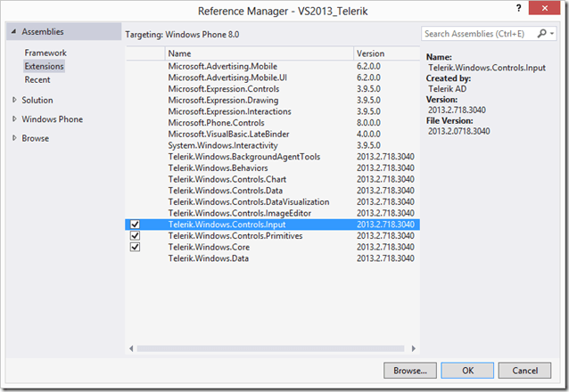Image resolution: width=569 pixels, height=392 pixels.
Task: Click the search magnifier icon
Action: click(x=541, y=34)
